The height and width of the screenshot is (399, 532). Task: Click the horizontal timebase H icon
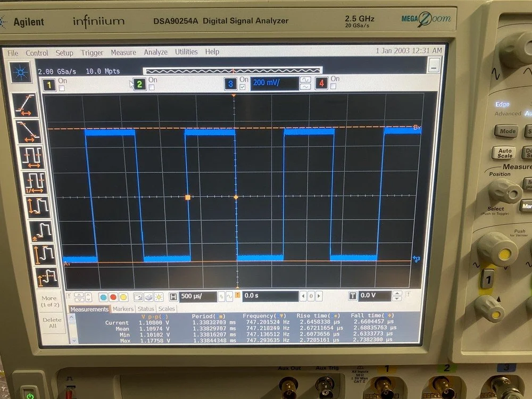(x=173, y=297)
